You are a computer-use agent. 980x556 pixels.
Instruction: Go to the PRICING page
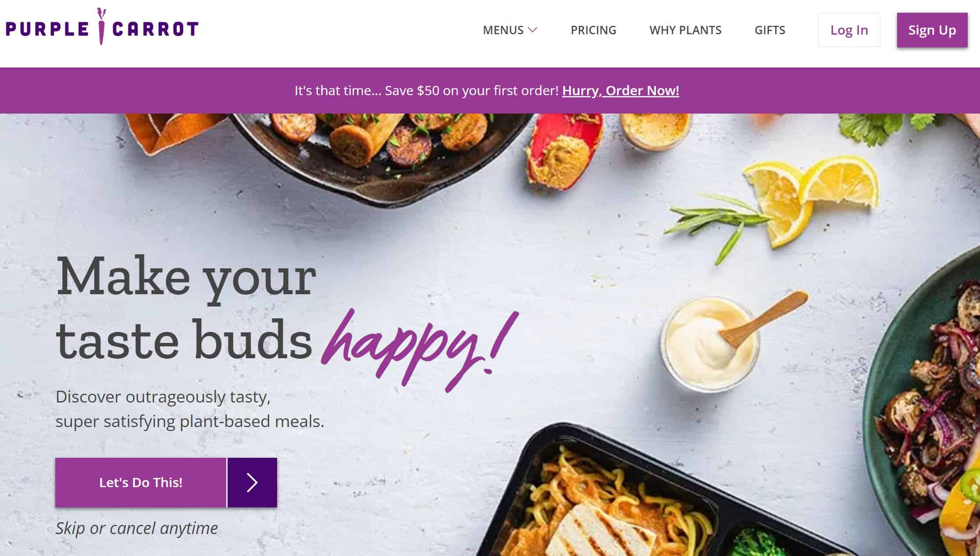[x=593, y=30]
